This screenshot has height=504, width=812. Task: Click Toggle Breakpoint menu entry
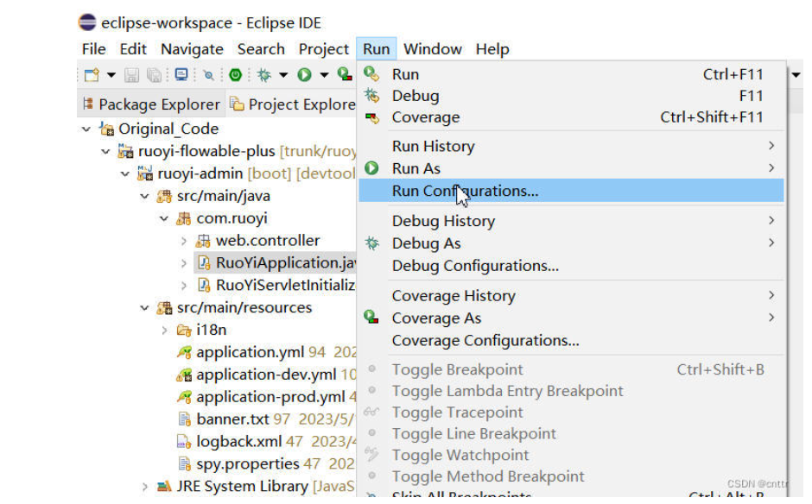point(571,370)
